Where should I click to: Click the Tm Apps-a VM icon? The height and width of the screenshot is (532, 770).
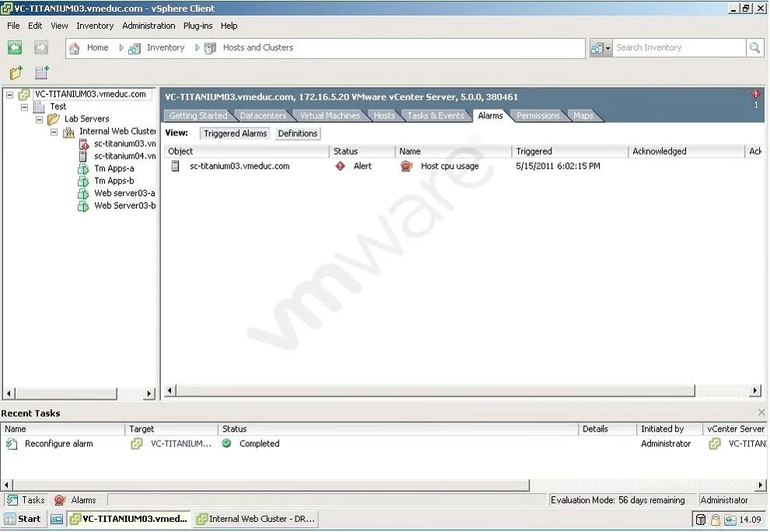pos(83,169)
